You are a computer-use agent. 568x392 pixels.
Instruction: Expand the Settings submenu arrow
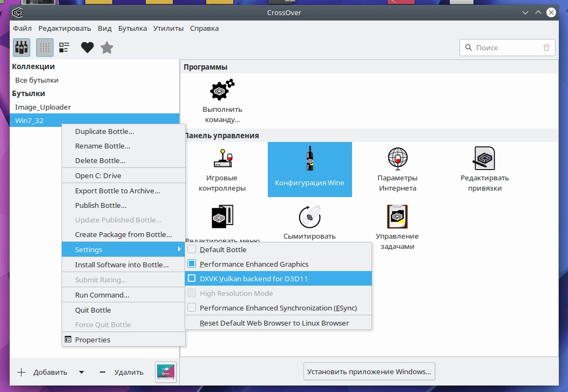pyautogui.click(x=179, y=249)
